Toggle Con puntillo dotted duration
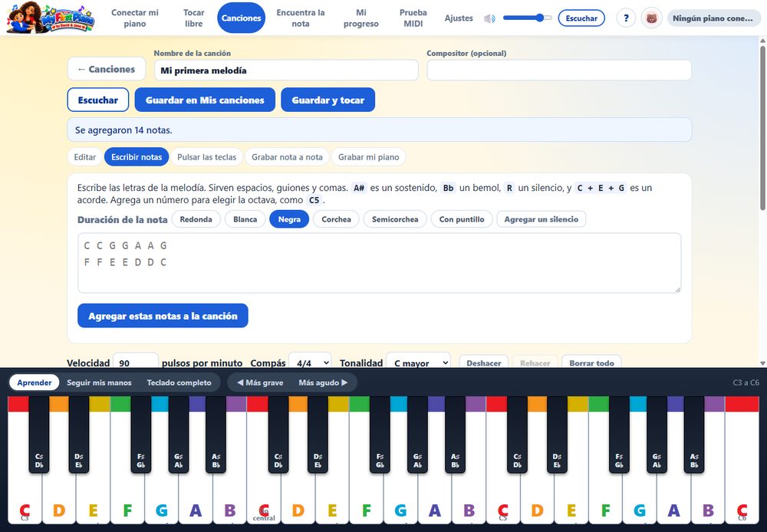Screen dimensions: 767x532 462,219
